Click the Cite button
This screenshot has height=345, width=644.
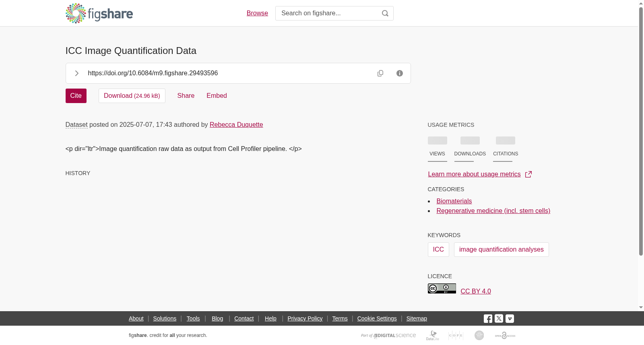click(76, 96)
